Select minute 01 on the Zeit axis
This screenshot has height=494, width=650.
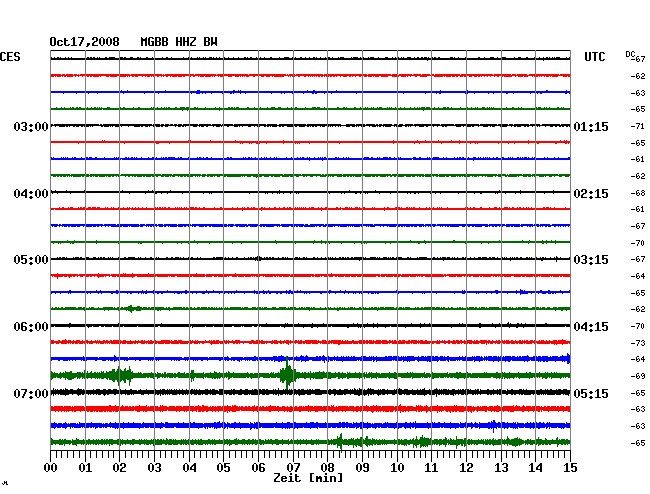coord(85,468)
